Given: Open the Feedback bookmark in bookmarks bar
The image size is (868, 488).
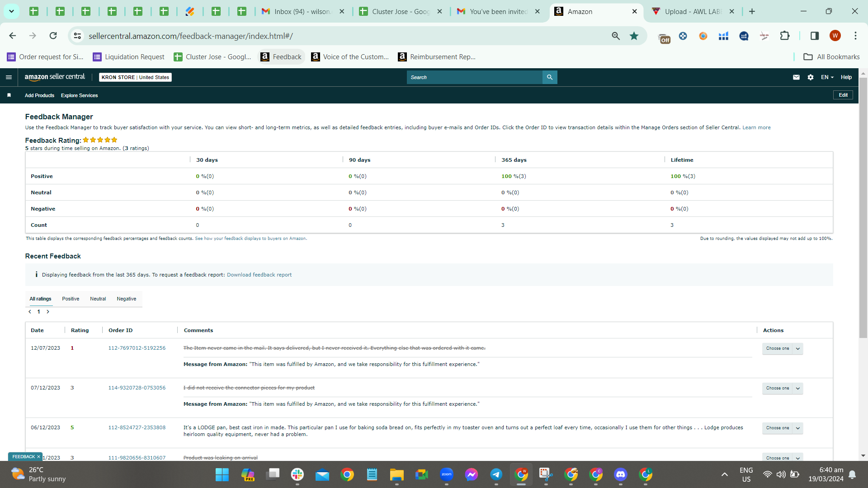Looking at the screenshot, I should (x=281, y=56).
